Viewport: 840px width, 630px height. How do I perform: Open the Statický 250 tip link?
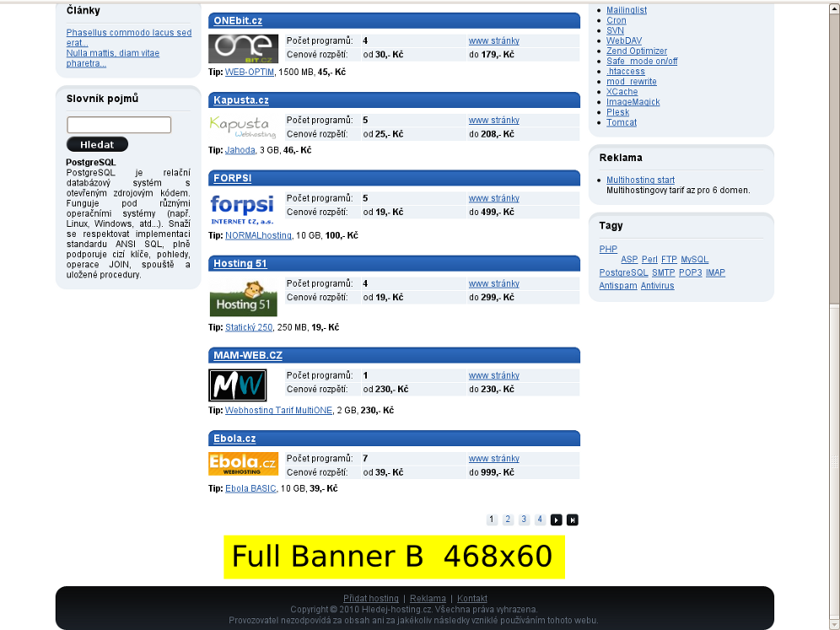point(249,327)
